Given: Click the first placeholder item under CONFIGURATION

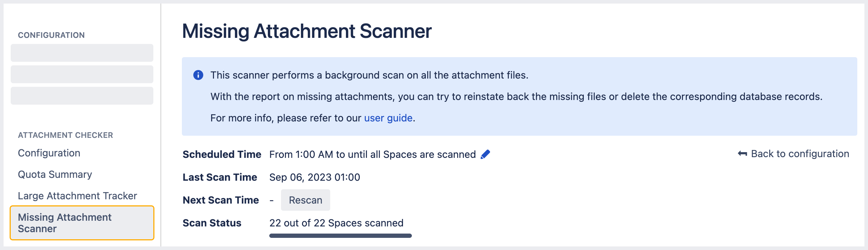Looking at the screenshot, I should [x=82, y=52].
